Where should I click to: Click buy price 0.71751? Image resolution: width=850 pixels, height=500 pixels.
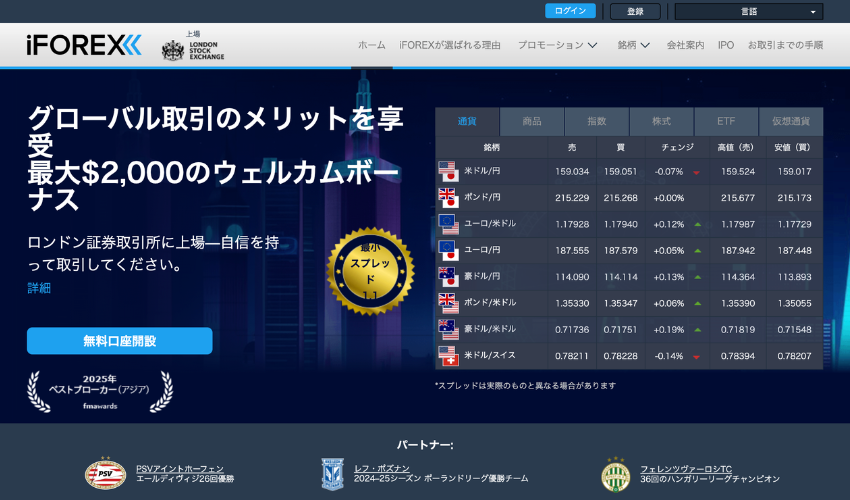point(621,329)
